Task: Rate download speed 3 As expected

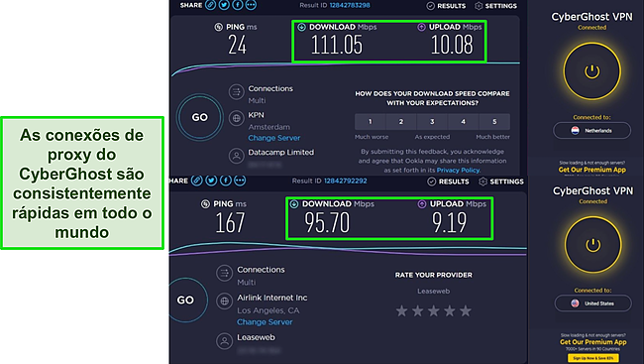Action: click(x=432, y=122)
